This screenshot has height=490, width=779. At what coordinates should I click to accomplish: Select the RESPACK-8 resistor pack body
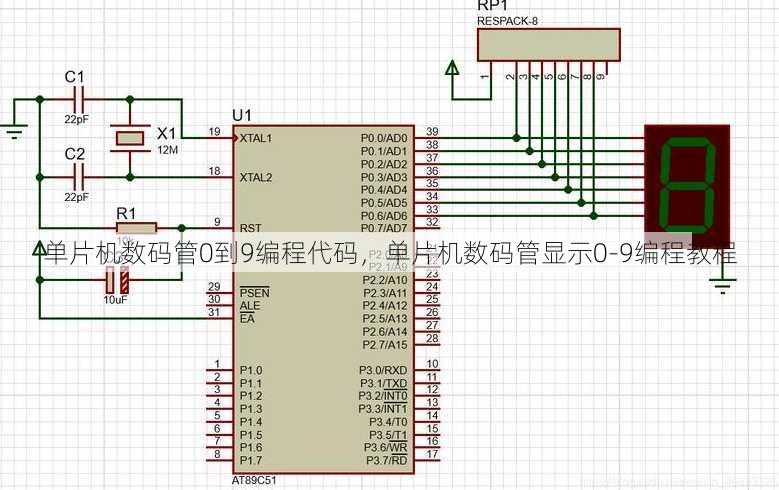click(548, 45)
